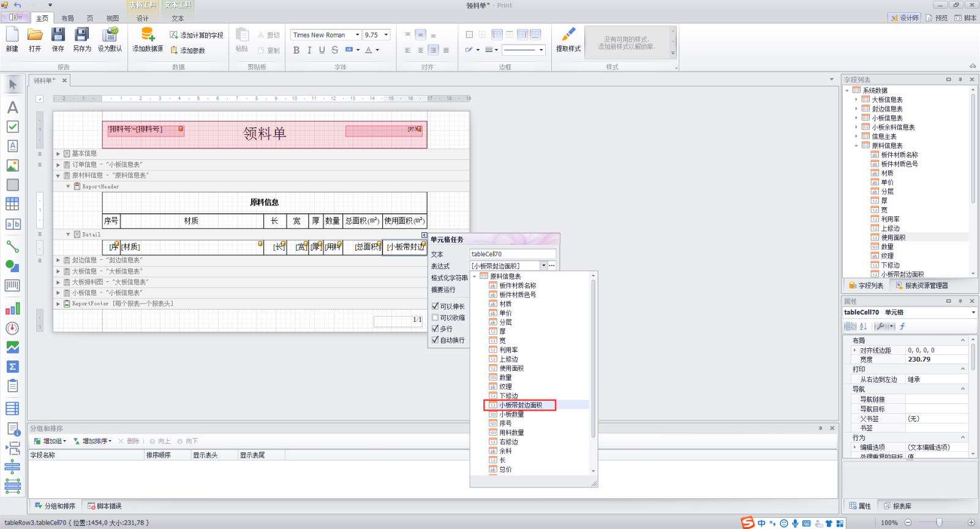The height and width of the screenshot is (529, 980).
Task: Enable the 可以收缩 (Can Shrink) checkbox
Action: pyautogui.click(x=435, y=318)
